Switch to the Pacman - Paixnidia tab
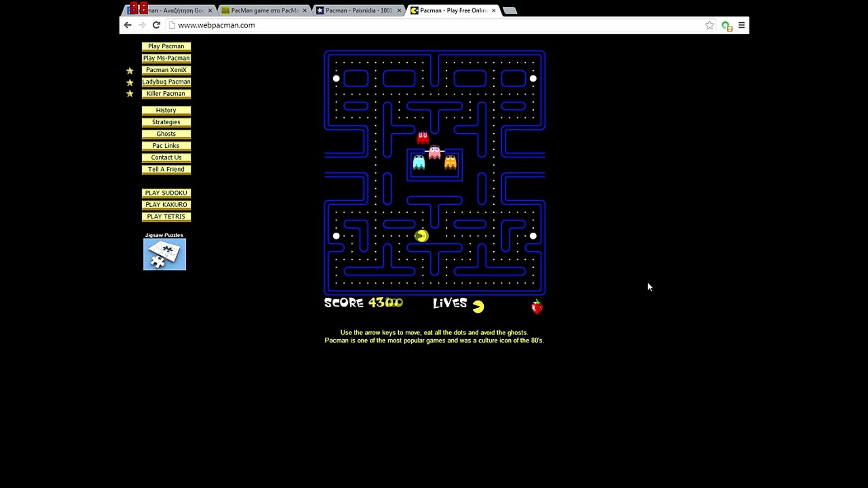The width and height of the screenshot is (868, 488). pos(357,10)
